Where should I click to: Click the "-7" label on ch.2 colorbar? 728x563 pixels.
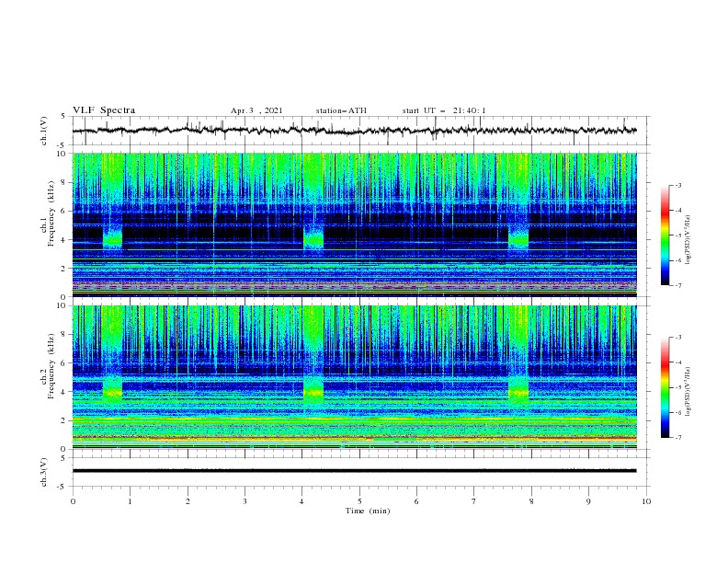coord(677,438)
